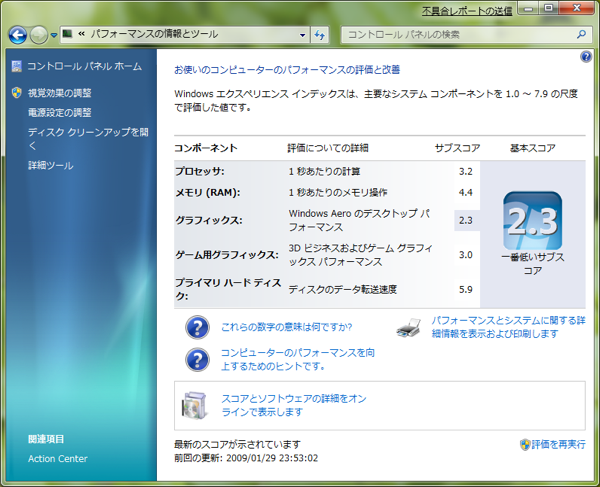Click the page heading お使いのコンピューターのパフォーマンスの評価と改善
Viewport: 600px width, 487px height.
(287, 70)
